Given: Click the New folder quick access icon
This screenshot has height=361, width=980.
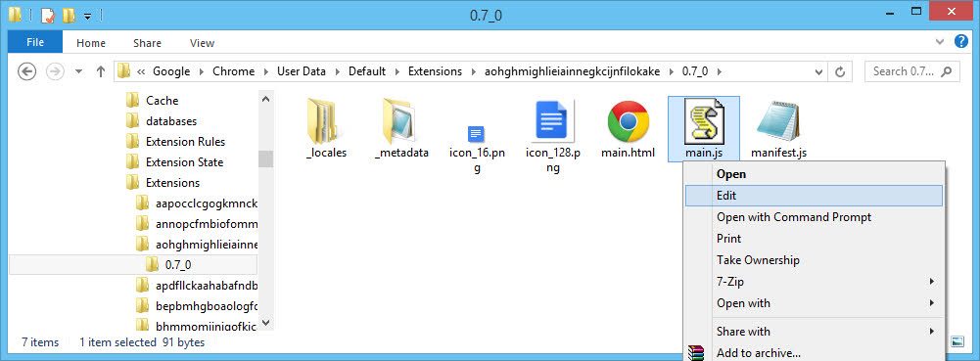Looking at the screenshot, I should coord(69,15).
